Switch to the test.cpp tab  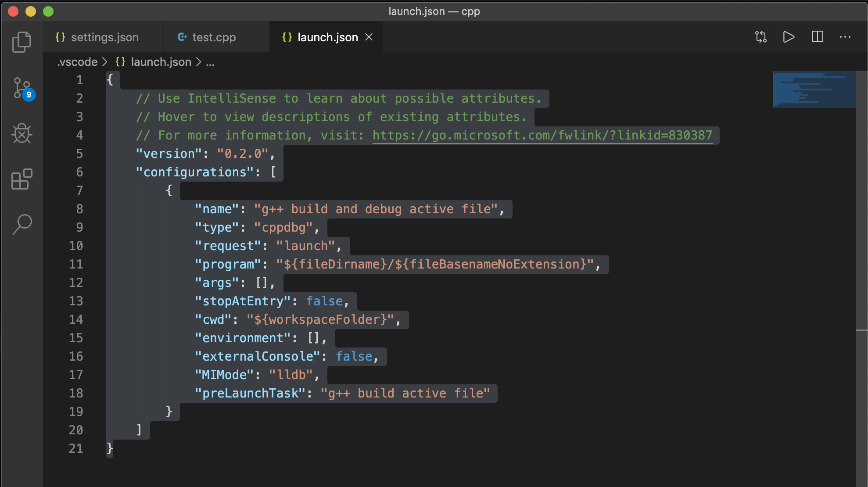pyautogui.click(x=213, y=37)
